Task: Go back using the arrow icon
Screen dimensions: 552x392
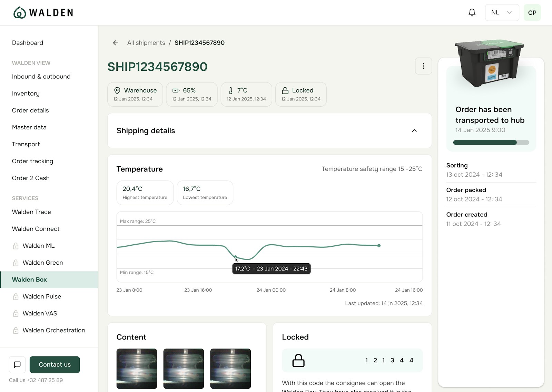Action: 116,43
